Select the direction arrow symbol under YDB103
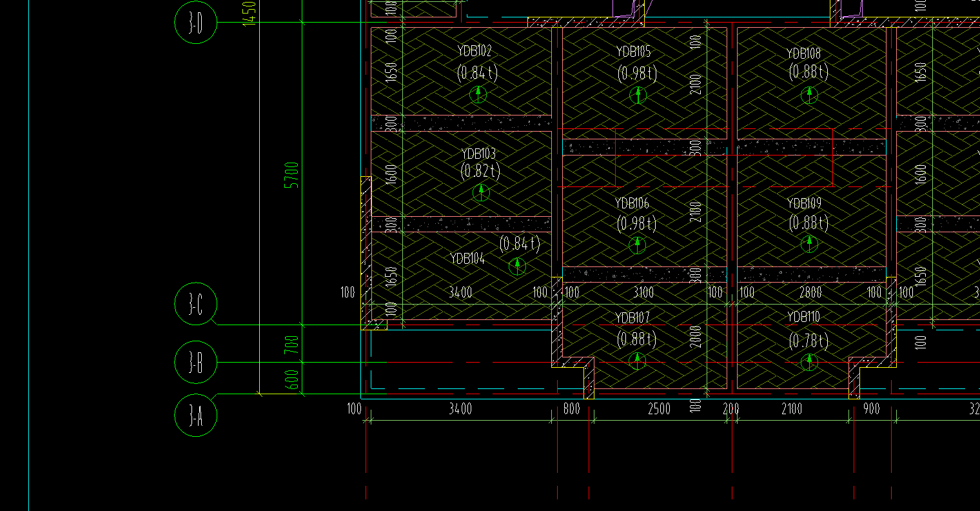Screen dimensions: 980x511 pyautogui.click(x=481, y=192)
